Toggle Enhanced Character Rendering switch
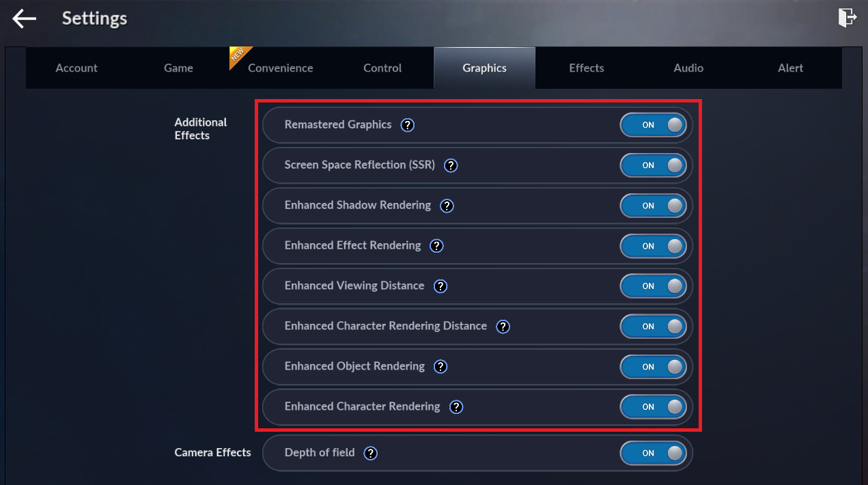Image resolution: width=868 pixels, height=485 pixels. coord(653,407)
